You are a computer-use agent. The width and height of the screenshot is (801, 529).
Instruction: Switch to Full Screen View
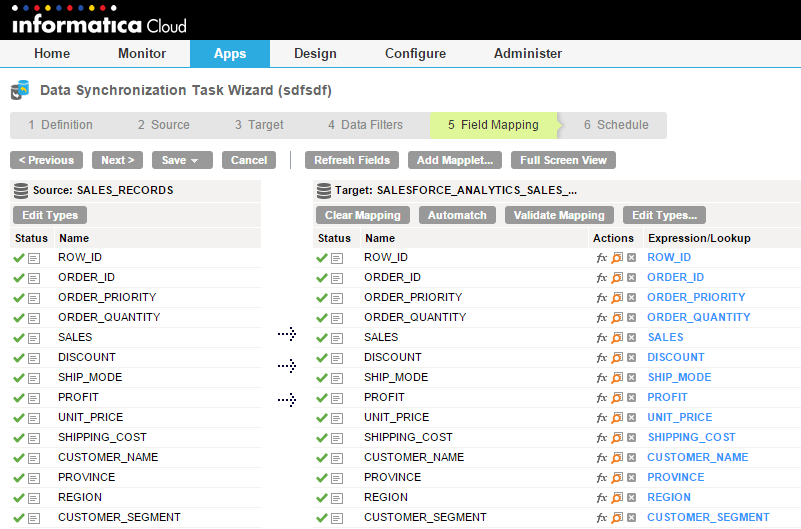(x=563, y=160)
